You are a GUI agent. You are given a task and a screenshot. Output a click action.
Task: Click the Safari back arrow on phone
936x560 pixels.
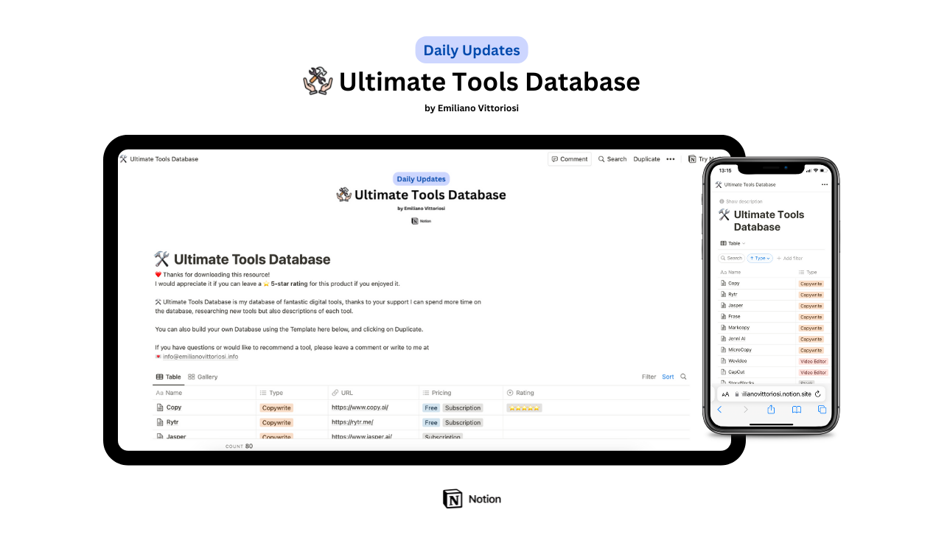(x=719, y=410)
